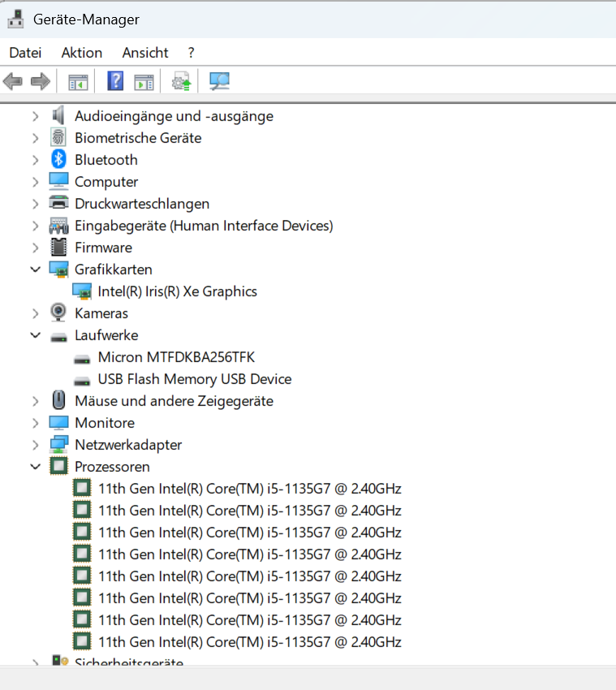Select Eingabegeräte (Human Interface Devices) label

[x=204, y=226]
